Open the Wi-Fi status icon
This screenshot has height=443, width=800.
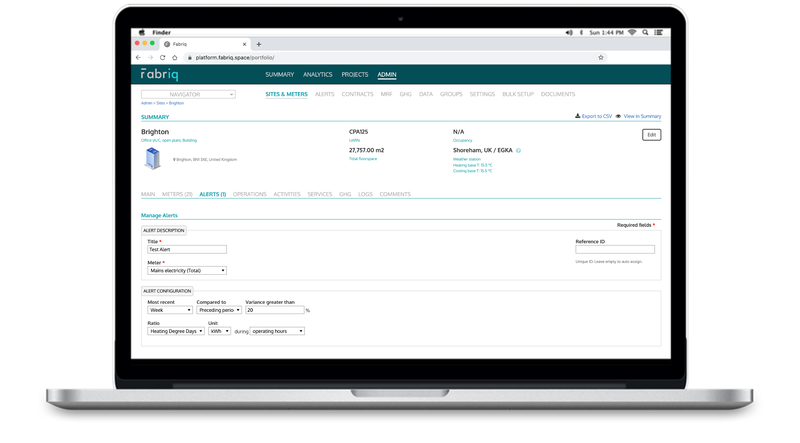[x=632, y=32]
